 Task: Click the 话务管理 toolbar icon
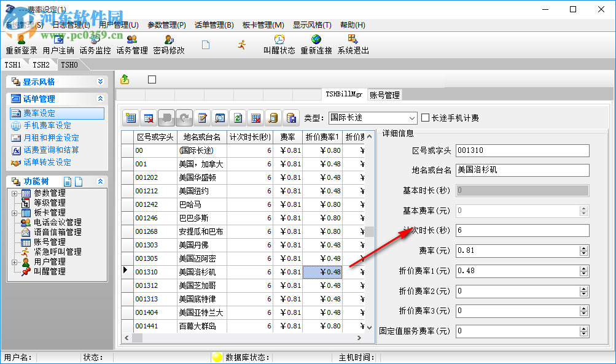tap(131, 44)
